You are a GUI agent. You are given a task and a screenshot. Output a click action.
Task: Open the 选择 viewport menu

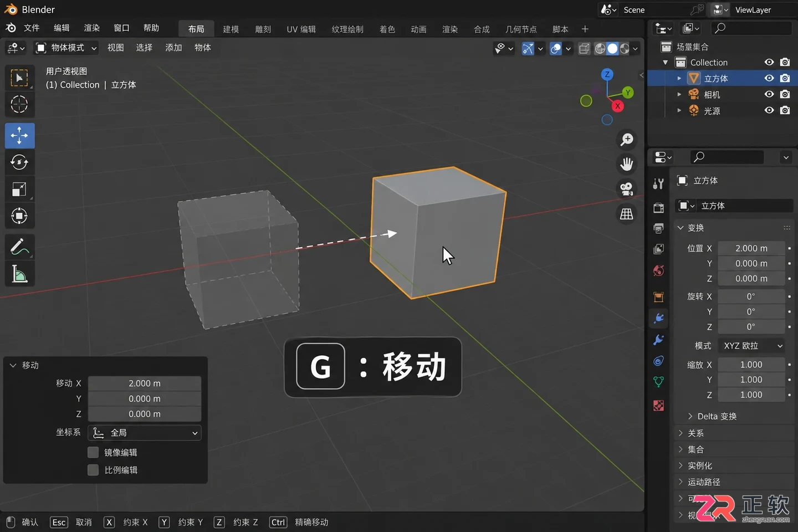pyautogui.click(x=144, y=48)
